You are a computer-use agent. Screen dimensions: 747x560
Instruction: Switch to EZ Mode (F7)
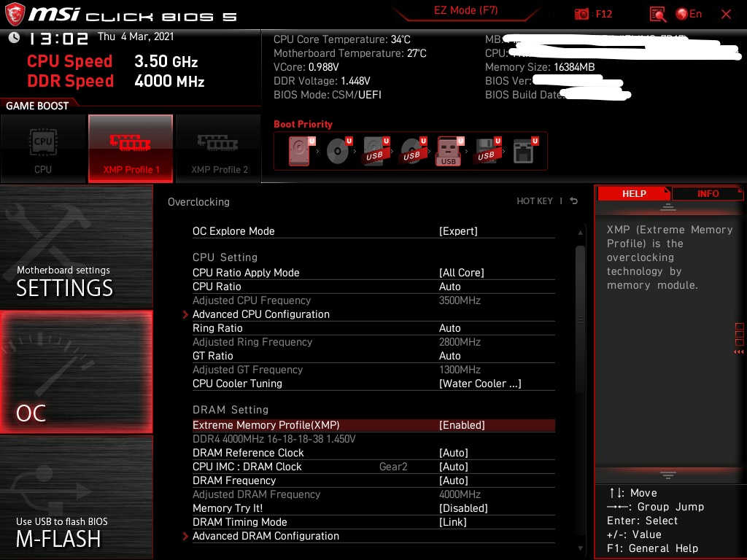click(x=466, y=10)
